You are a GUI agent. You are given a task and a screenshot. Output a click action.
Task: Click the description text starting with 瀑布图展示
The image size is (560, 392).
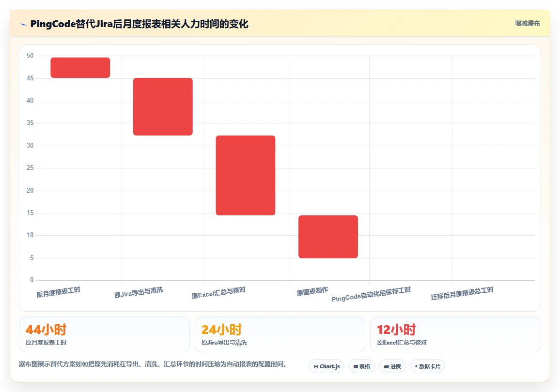153,364
